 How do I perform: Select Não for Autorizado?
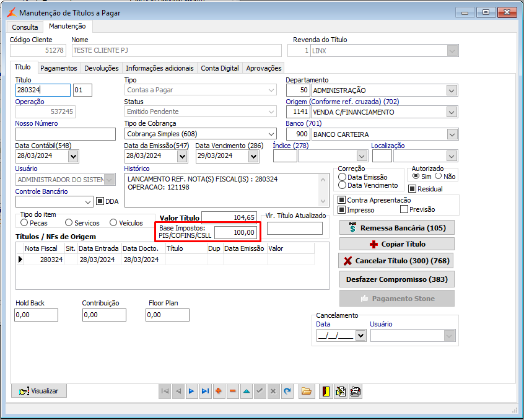[438, 177]
